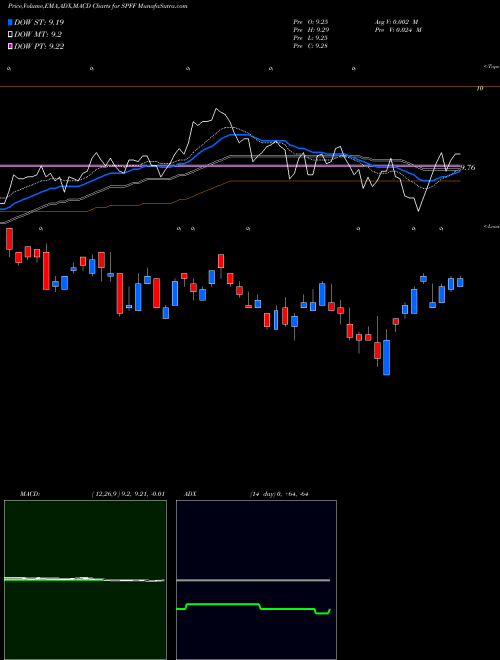Click the '<Tops' marker label

pos(491,67)
